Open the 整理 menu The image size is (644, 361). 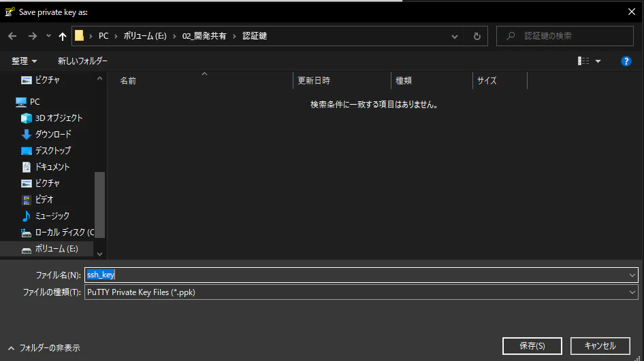point(25,61)
